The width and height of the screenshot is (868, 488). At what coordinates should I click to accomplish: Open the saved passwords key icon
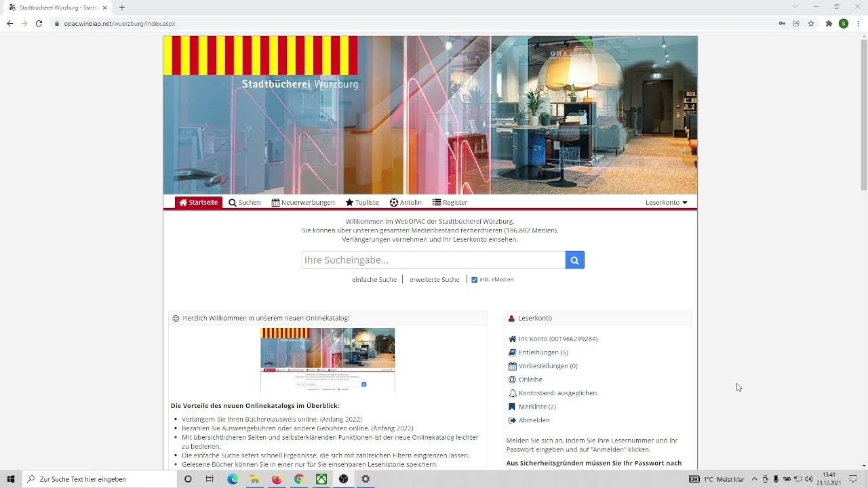tap(782, 24)
